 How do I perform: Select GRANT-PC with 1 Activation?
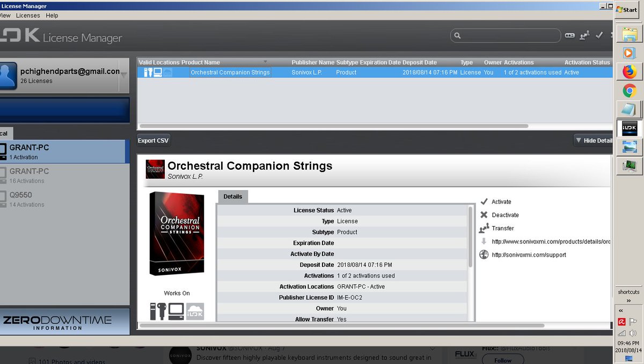coord(64,152)
